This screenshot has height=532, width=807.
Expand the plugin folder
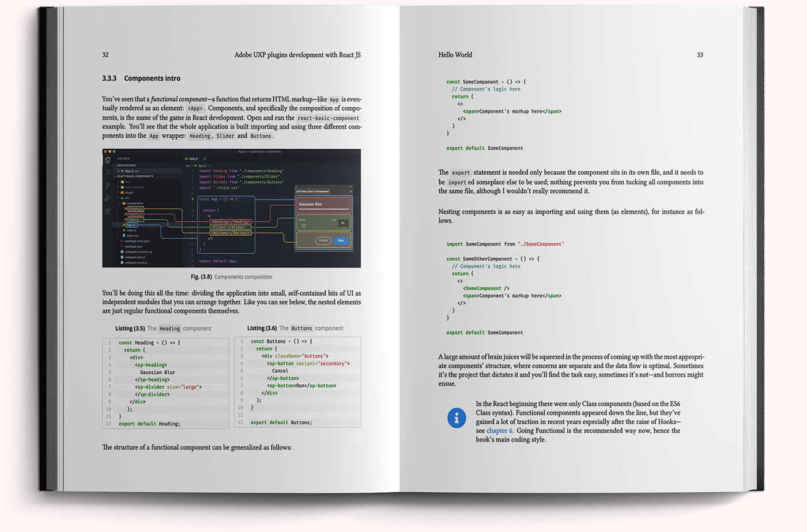point(119,193)
